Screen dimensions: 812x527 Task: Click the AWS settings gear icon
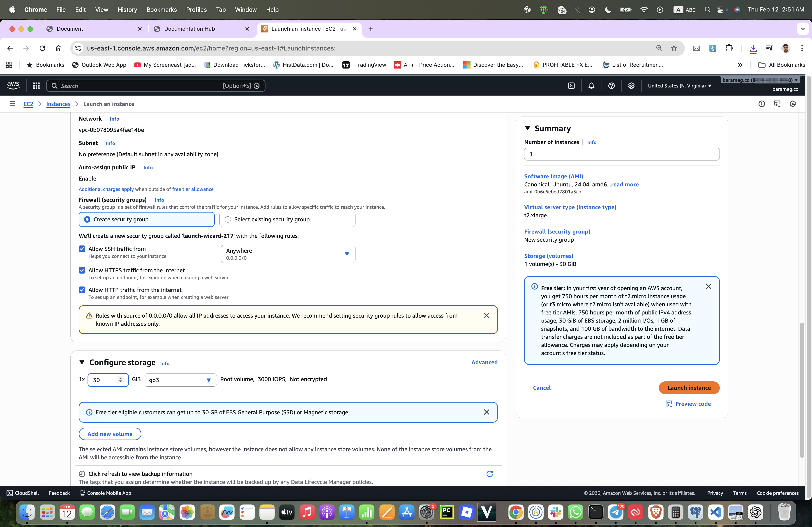(x=631, y=86)
